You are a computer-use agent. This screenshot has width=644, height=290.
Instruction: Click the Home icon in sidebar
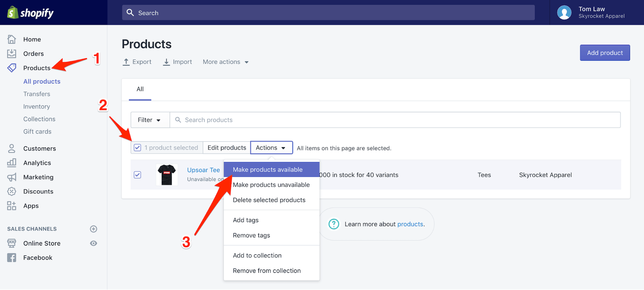click(x=12, y=39)
